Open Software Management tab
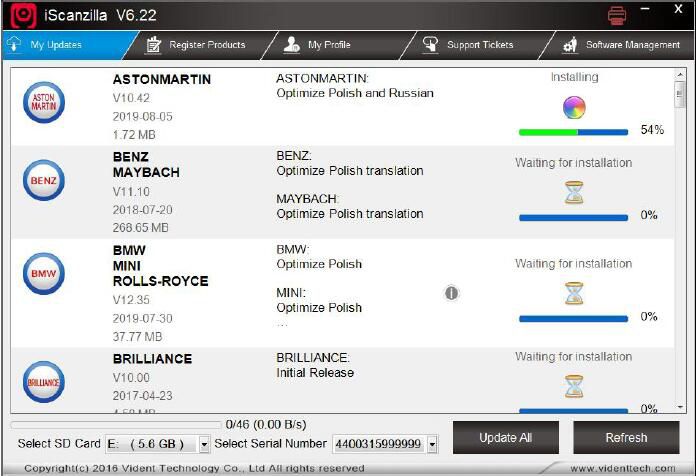 [617, 45]
